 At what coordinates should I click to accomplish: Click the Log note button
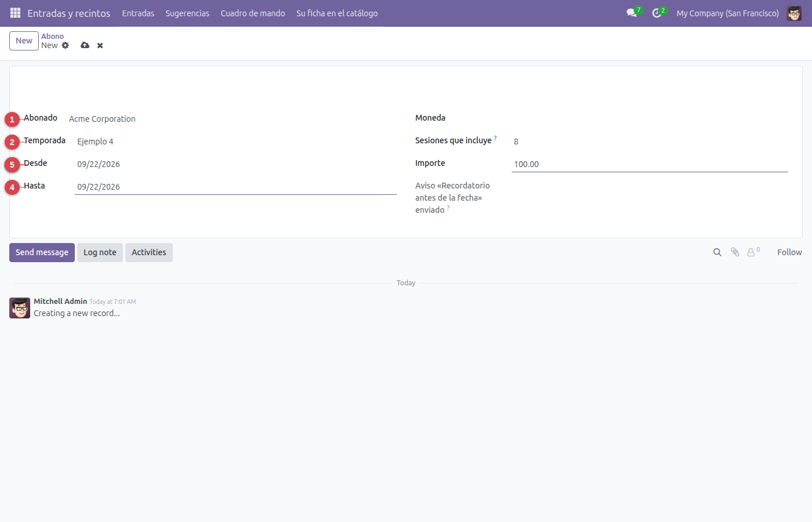point(100,252)
